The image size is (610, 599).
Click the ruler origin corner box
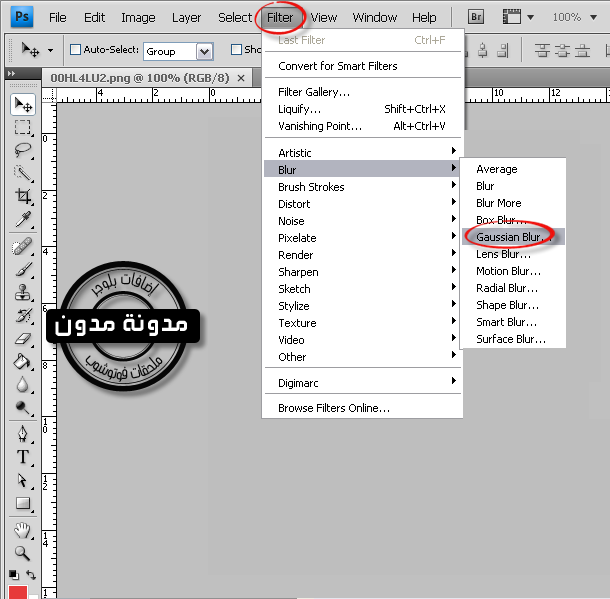tap(49, 95)
